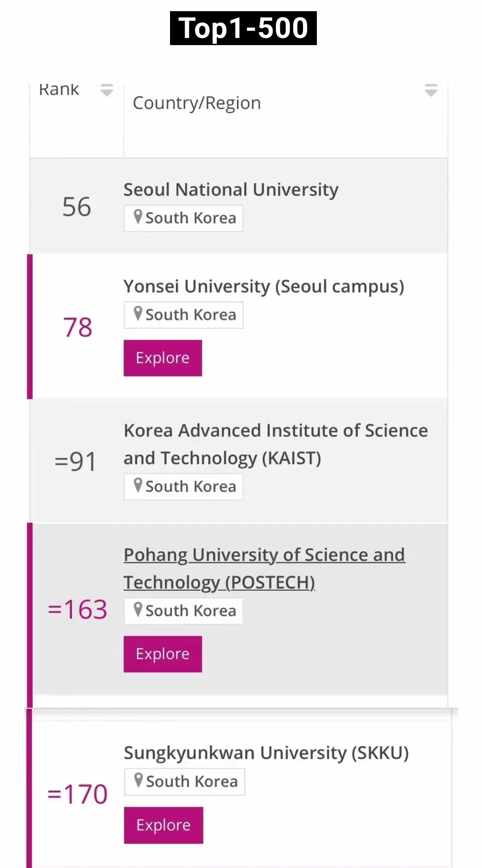Click the location pin under Seoul National University

[x=138, y=217]
